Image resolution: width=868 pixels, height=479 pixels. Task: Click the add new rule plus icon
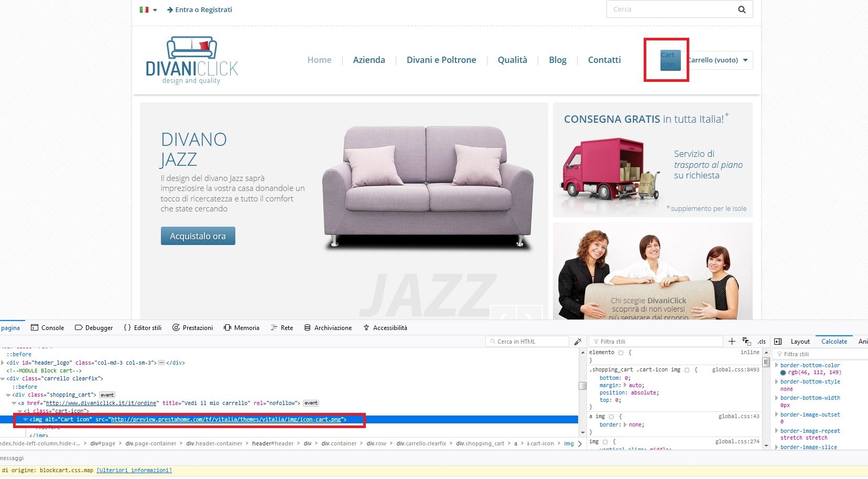tap(732, 342)
